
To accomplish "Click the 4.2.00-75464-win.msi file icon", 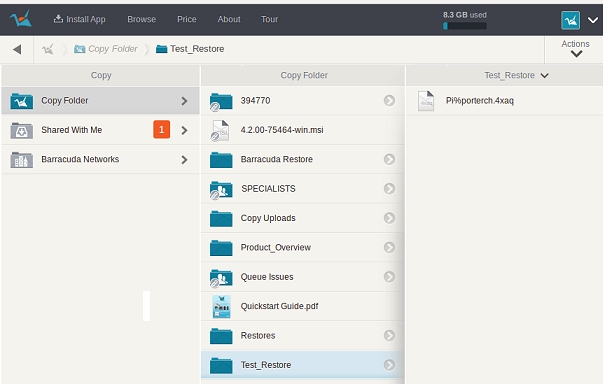I will (220, 130).
